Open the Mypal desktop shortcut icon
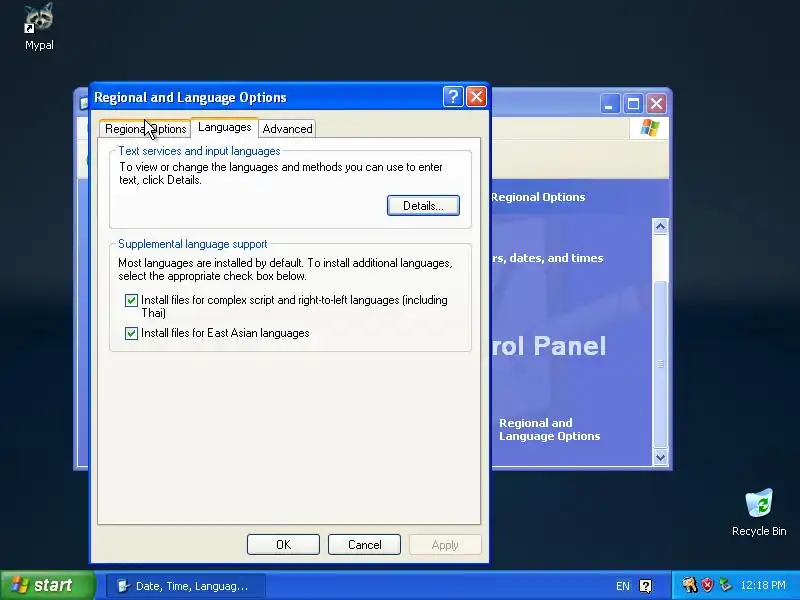This screenshot has width=800, height=600. click(x=39, y=26)
